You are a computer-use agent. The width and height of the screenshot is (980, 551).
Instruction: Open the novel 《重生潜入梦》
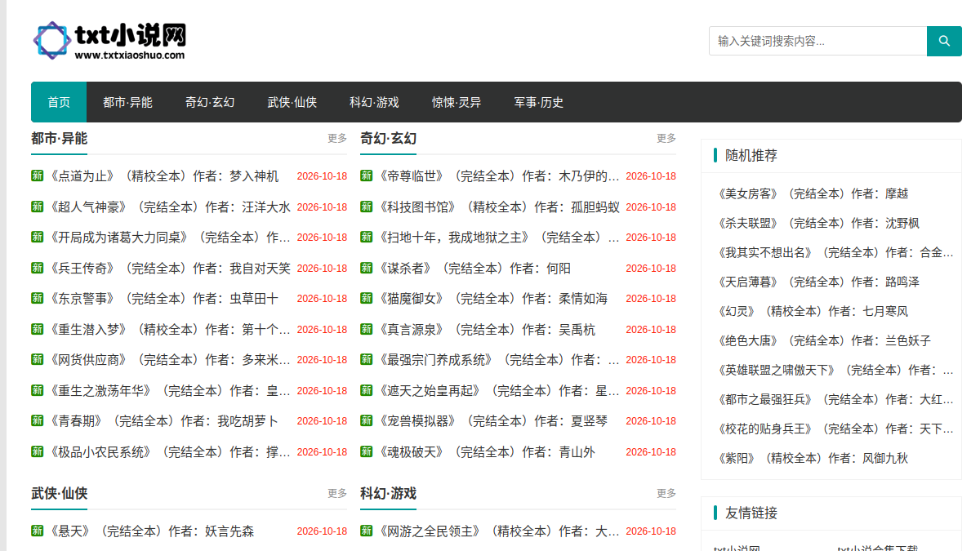pos(169,329)
